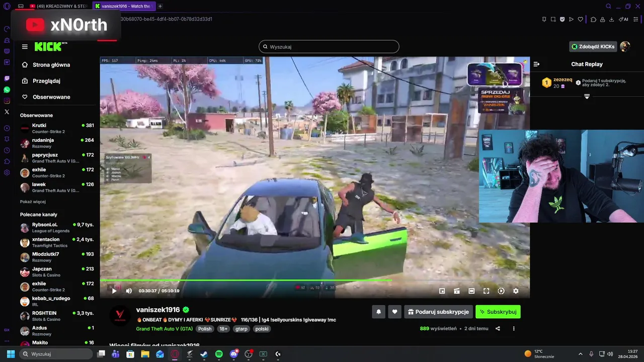Open Obserwowane in the sidebar menu
This screenshot has width=644, height=362.
[51, 97]
